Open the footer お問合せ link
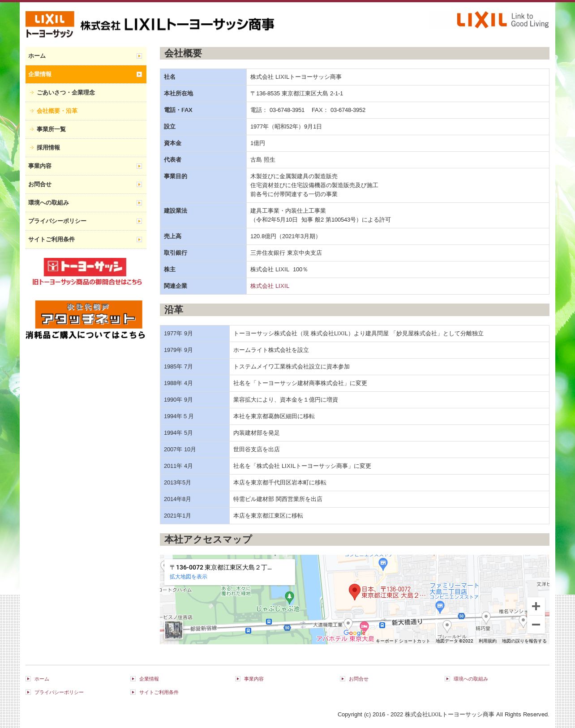This screenshot has width=575, height=728. 359,679
